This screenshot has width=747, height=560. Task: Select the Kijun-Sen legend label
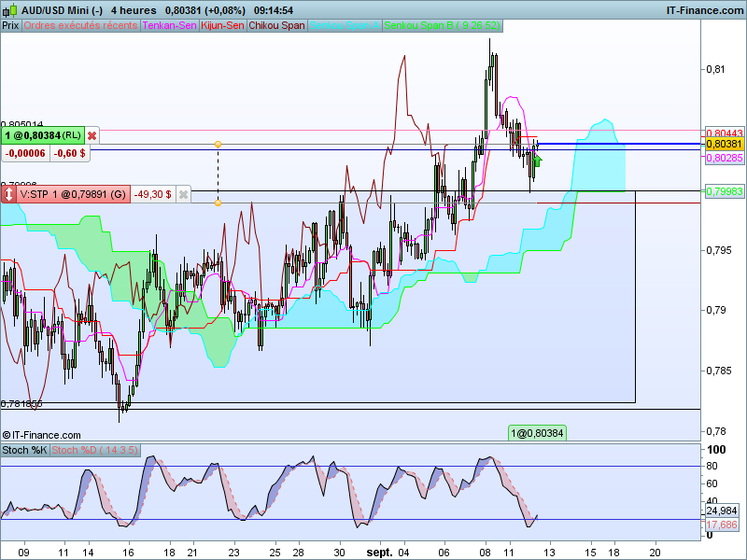click(x=222, y=25)
